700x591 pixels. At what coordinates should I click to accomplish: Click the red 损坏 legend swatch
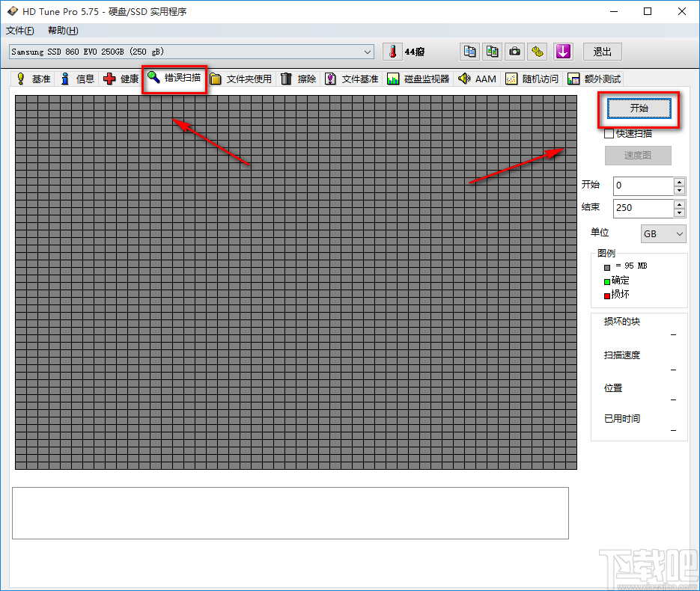click(x=607, y=295)
